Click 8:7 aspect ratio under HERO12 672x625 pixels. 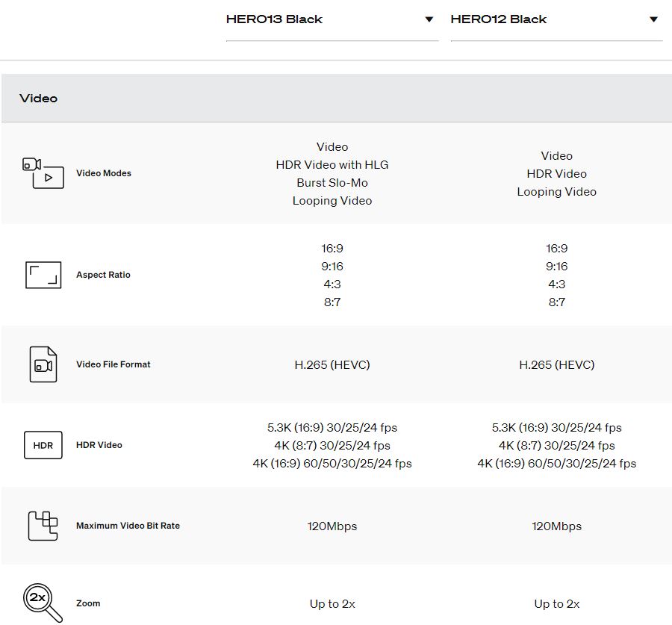click(x=557, y=302)
